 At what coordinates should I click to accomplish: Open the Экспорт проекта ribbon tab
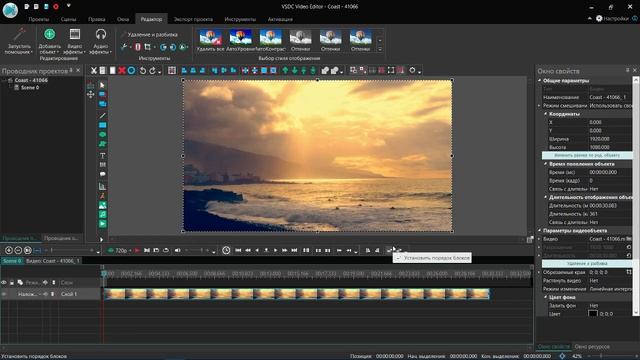[193, 19]
